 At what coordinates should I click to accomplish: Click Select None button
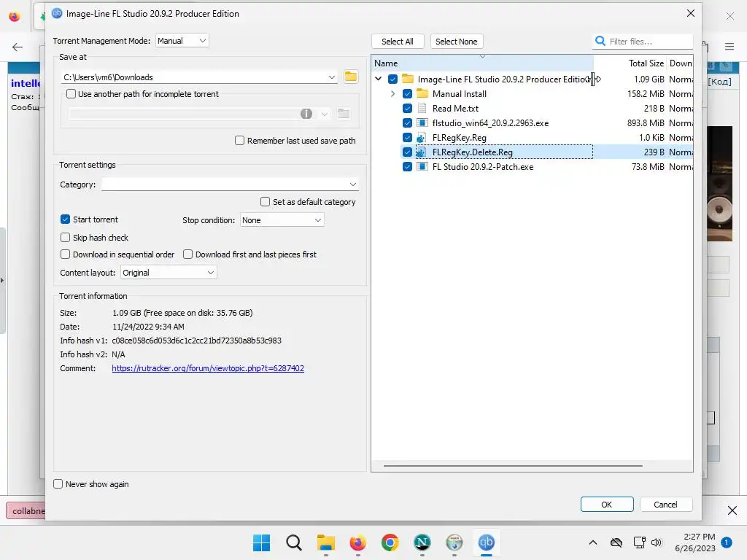click(457, 42)
